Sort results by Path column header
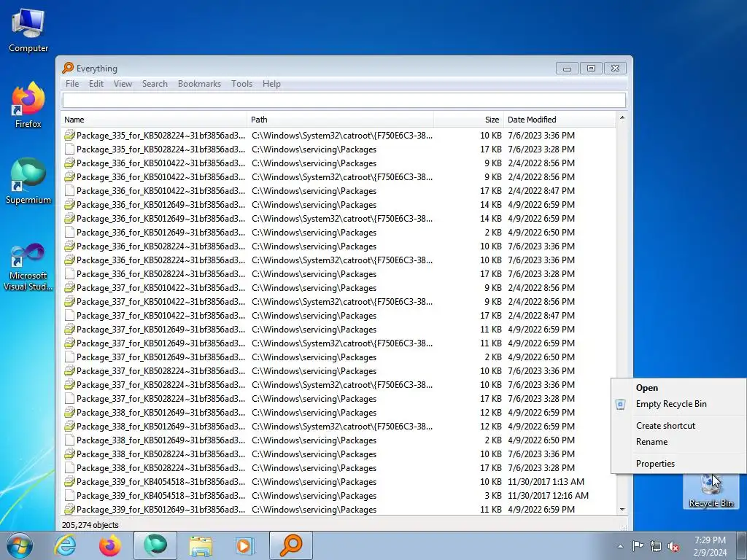 [340, 120]
